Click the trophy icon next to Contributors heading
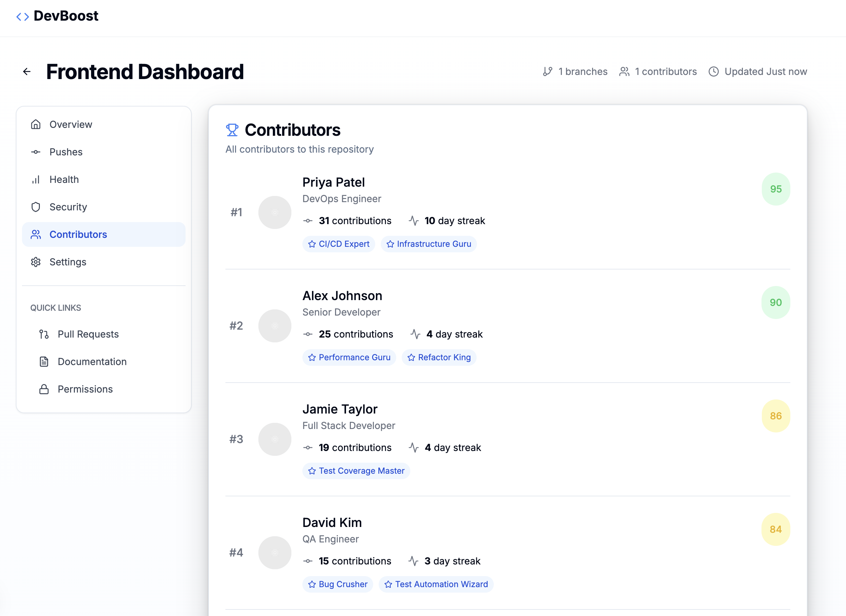846x616 pixels. (x=232, y=130)
